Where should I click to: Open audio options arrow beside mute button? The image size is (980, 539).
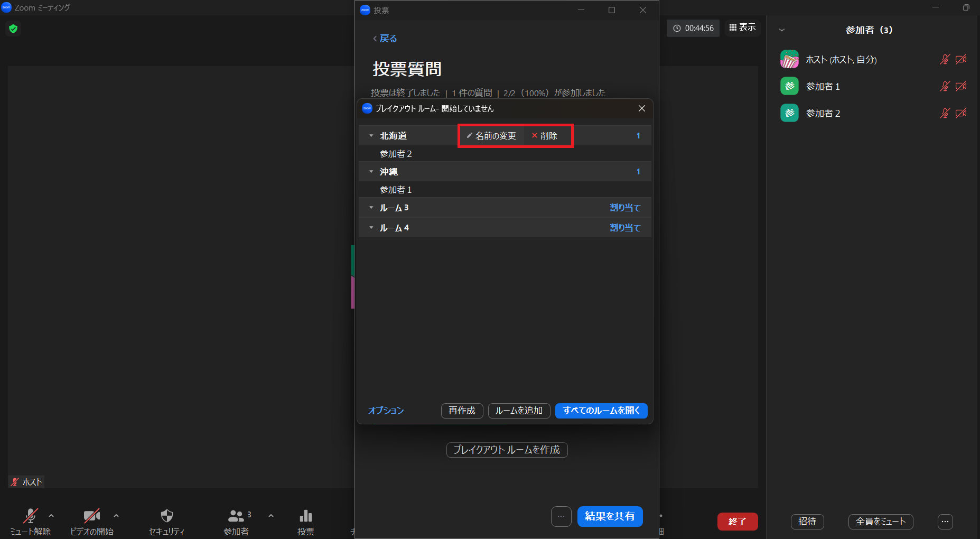(51, 516)
